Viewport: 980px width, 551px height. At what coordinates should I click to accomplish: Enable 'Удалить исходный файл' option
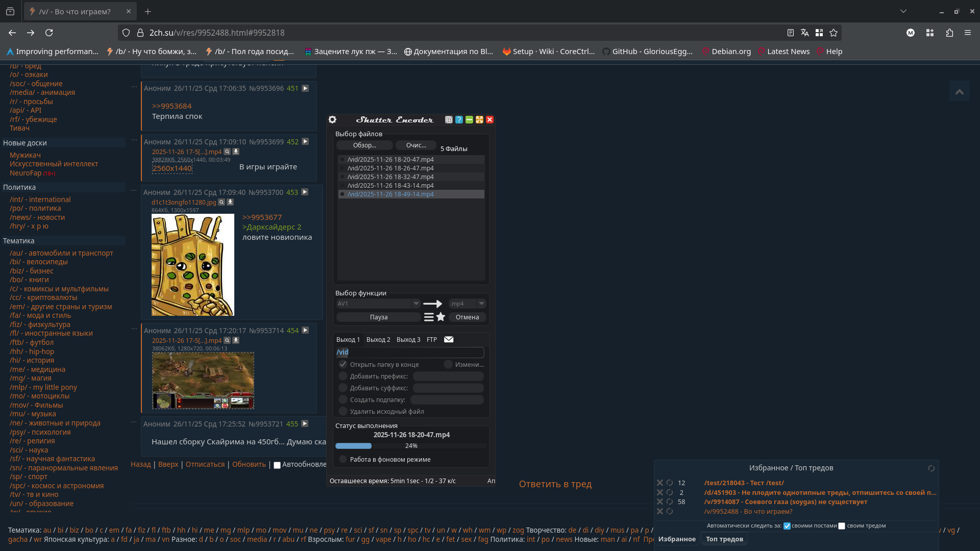tap(343, 411)
